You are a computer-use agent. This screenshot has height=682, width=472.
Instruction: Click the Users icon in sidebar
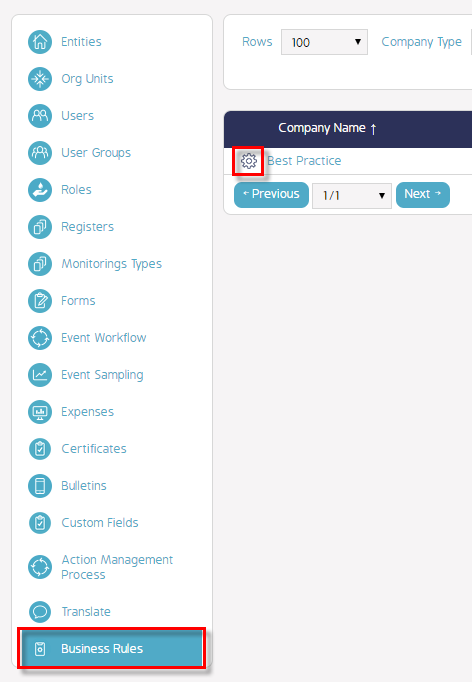(40, 116)
